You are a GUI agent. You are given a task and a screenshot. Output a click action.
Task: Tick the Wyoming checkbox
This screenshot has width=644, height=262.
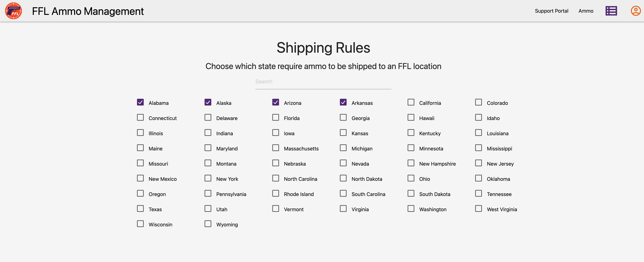coord(208,224)
